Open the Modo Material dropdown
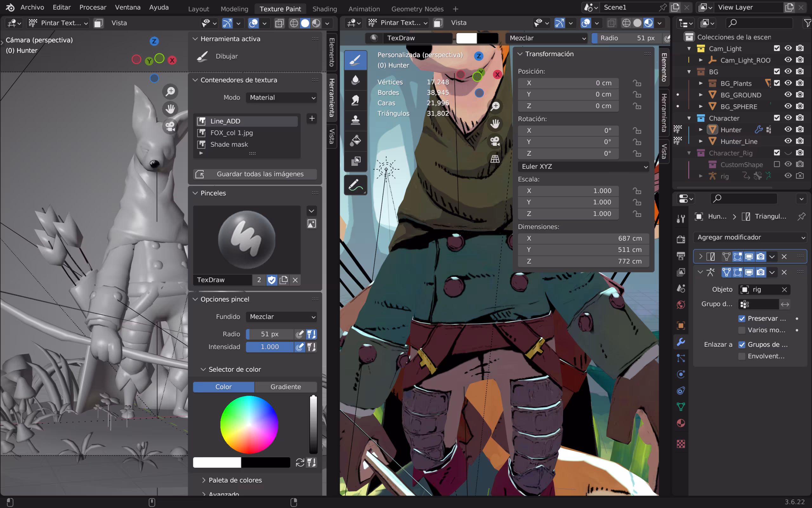The height and width of the screenshot is (508, 812). pyautogui.click(x=282, y=98)
